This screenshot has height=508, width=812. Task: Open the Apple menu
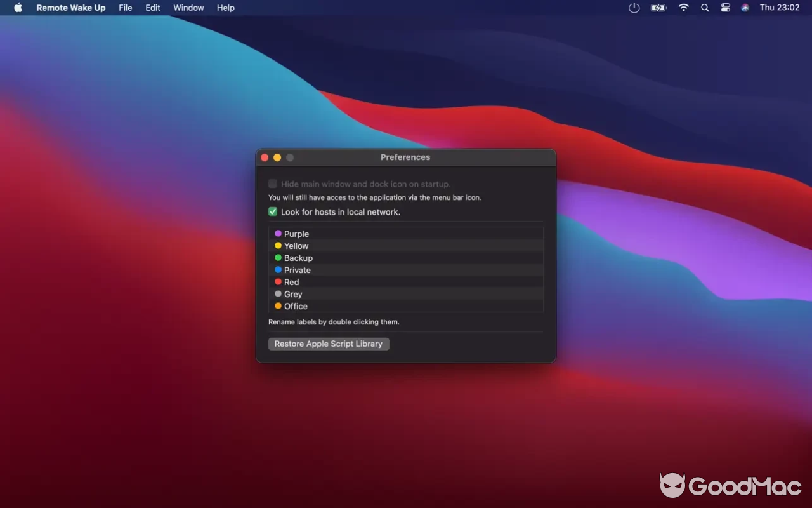(x=17, y=8)
